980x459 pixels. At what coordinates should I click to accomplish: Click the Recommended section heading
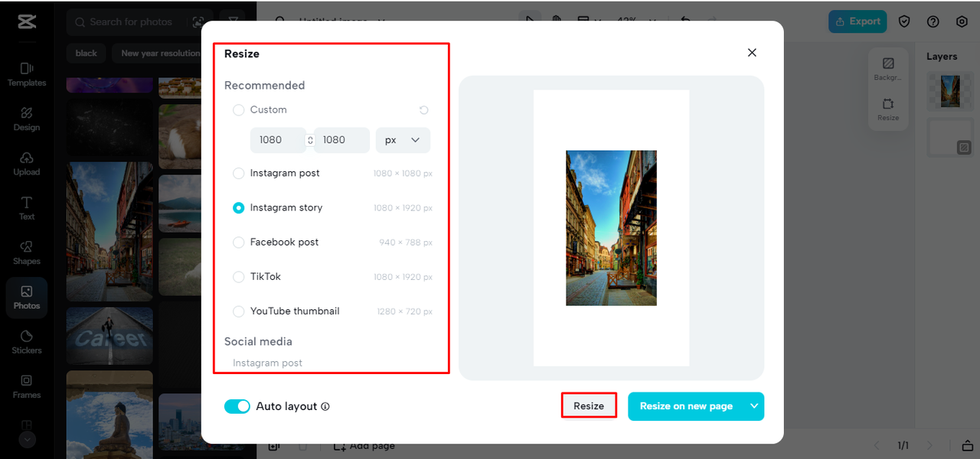(x=264, y=86)
